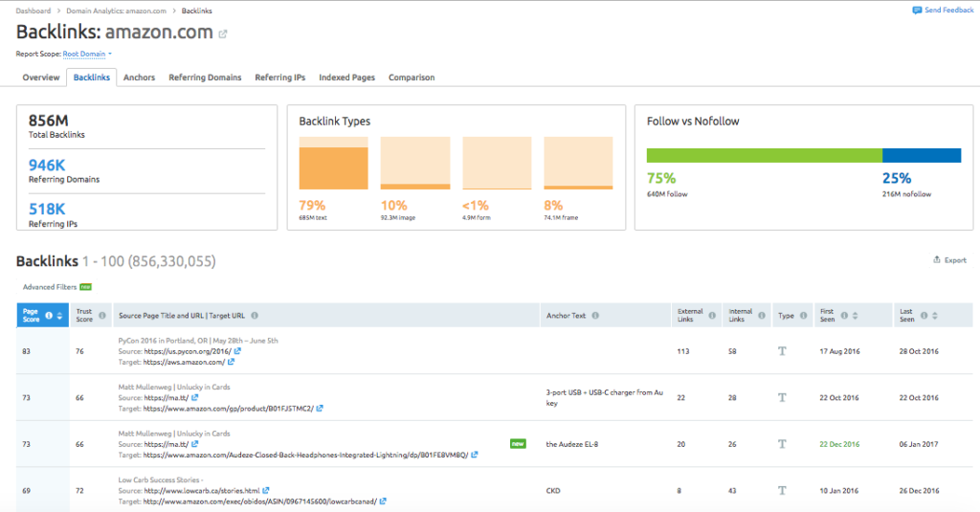Open lowcarb.ca stories.html source link
The width and height of the screenshot is (980, 512).
[x=202, y=491]
